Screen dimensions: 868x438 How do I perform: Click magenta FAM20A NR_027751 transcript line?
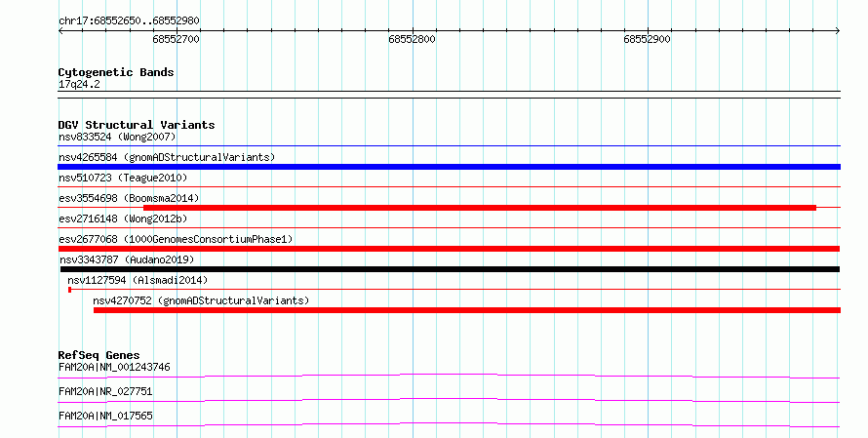449,400
